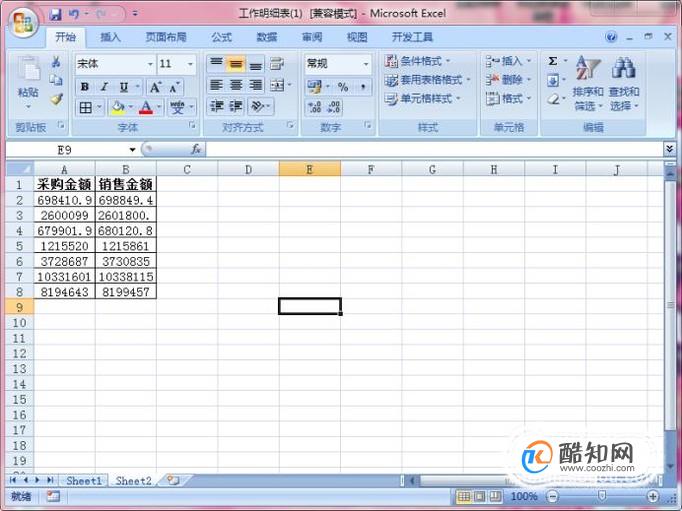Screen dimensions: 682x511
Task: Click the merge and center icon
Action: (277, 85)
